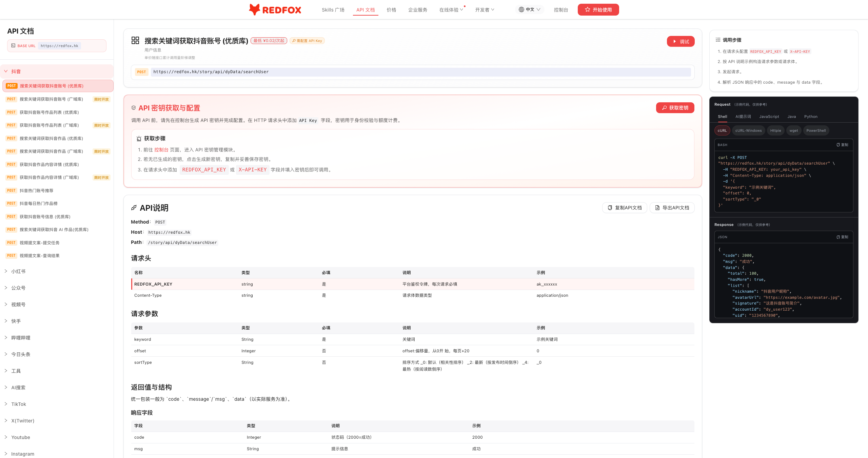This screenshot has height=458, width=868.
Task: Switch to the AI提示词 code tab
Action: (x=743, y=117)
